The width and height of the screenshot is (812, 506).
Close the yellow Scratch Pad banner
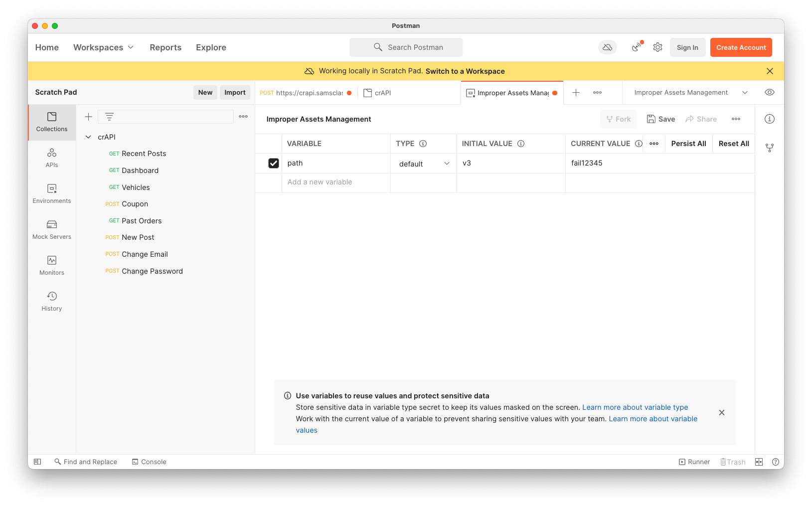(770, 71)
